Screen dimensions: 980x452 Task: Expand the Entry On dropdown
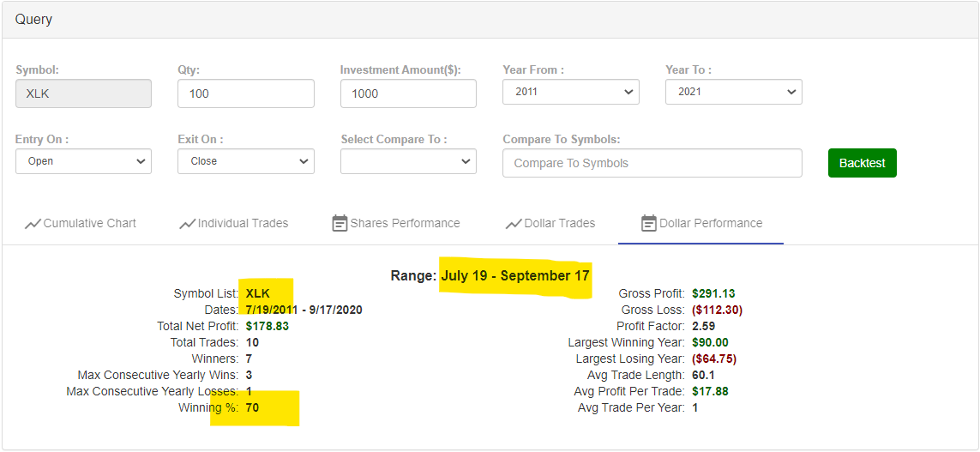click(83, 160)
